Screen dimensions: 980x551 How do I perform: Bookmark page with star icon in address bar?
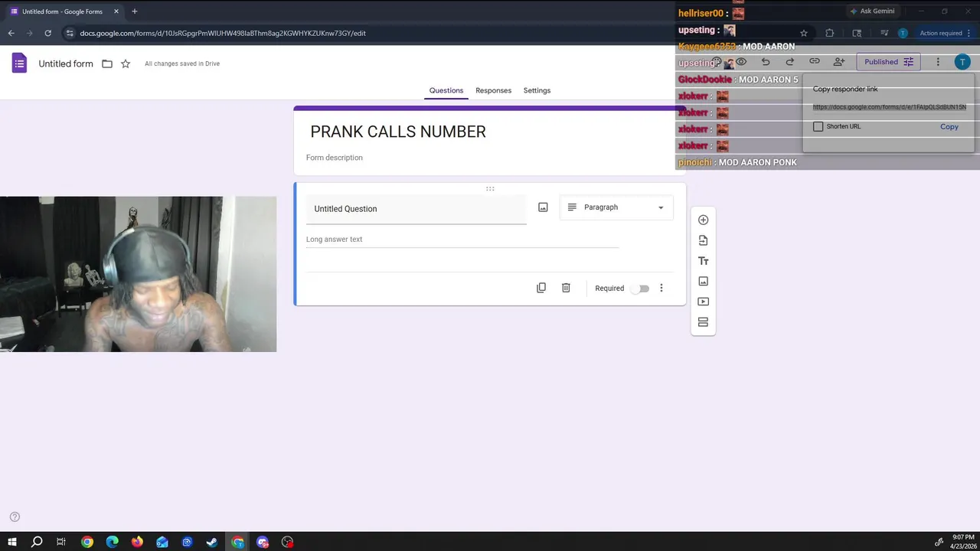[x=804, y=33]
